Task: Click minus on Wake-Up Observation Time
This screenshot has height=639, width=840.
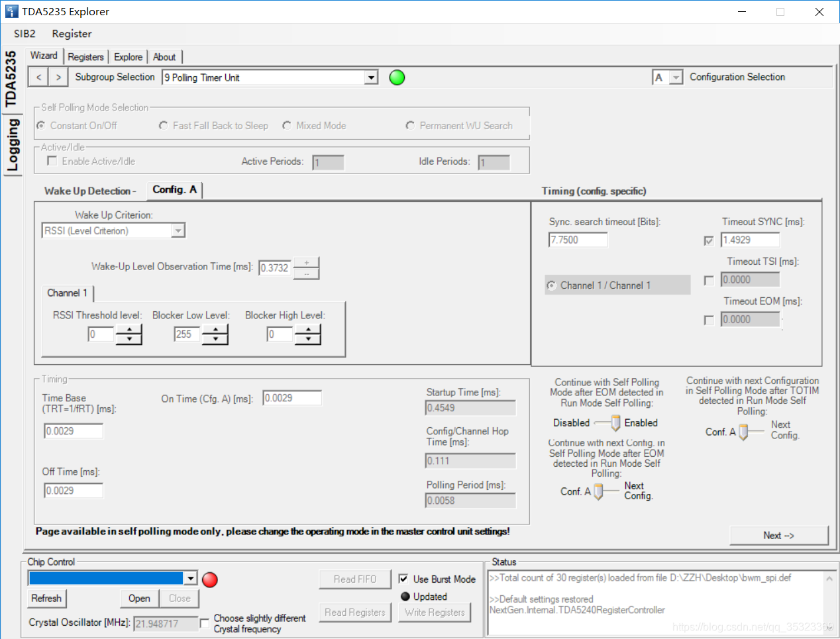Action: [306, 273]
